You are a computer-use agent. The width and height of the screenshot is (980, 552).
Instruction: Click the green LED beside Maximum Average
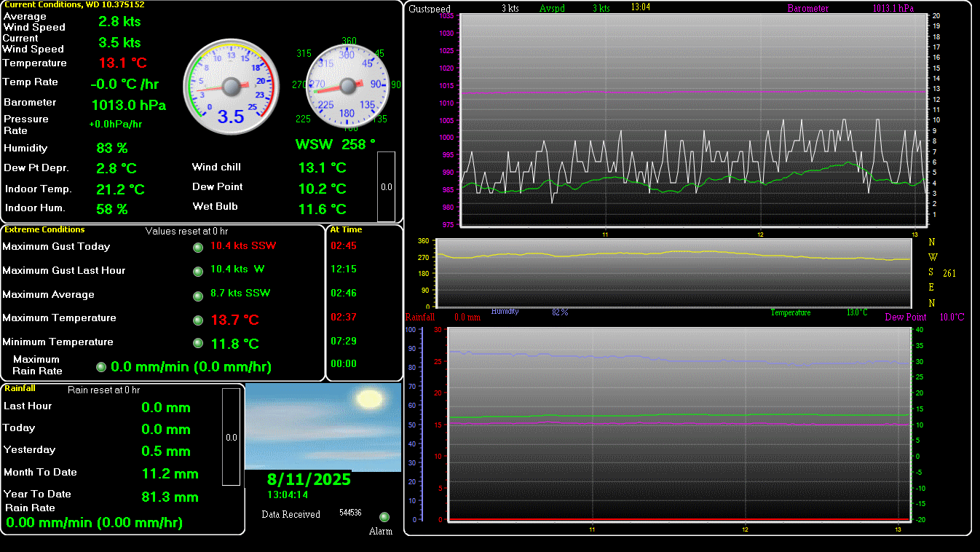pos(197,296)
